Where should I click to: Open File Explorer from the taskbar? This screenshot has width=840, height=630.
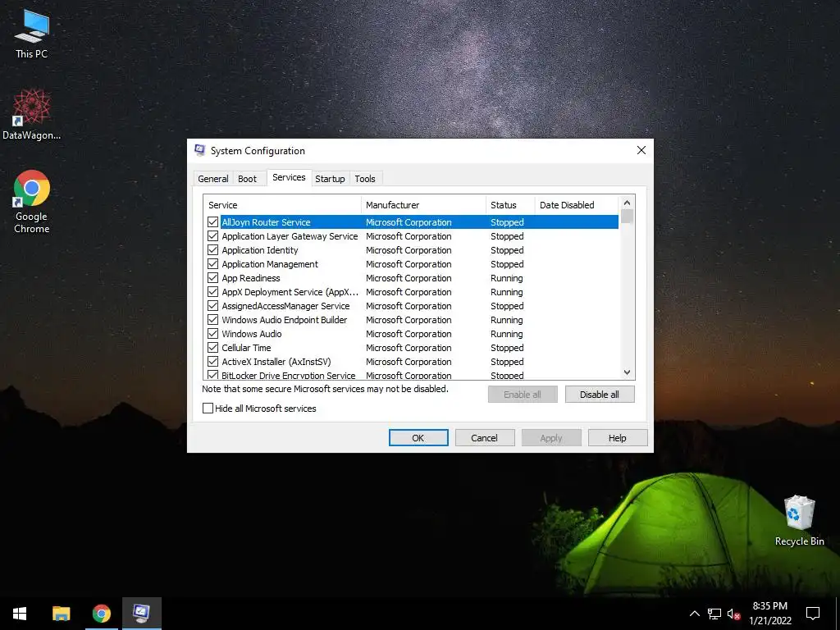pos(61,614)
